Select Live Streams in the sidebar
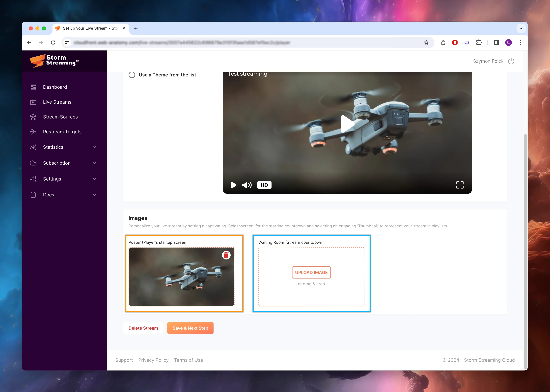This screenshot has height=392, width=550. pos(57,102)
